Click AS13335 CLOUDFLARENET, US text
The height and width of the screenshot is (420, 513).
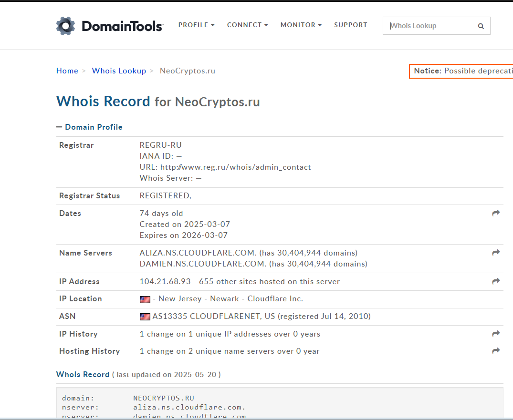pos(214,317)
